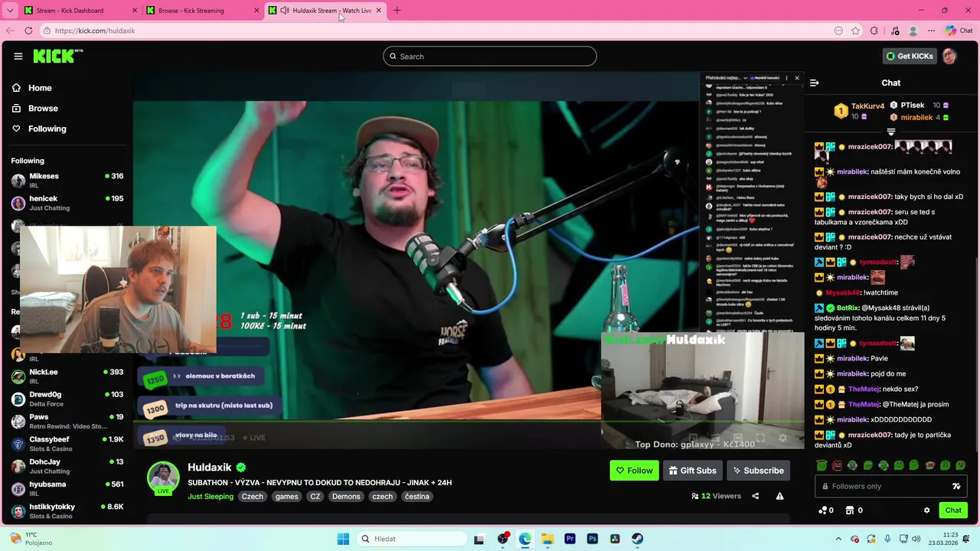Click the address bar URL kick.com/huldaxik
This screenshot has width=980, height=551.
pos(95,31)
